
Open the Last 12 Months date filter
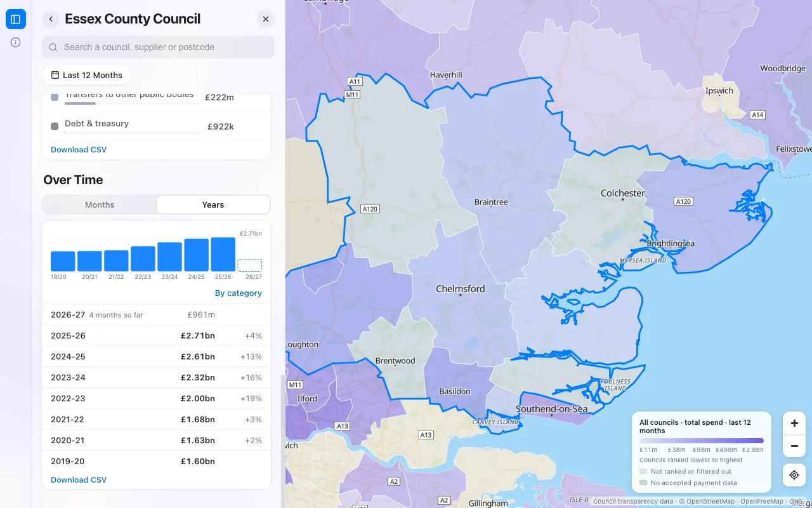86,75
